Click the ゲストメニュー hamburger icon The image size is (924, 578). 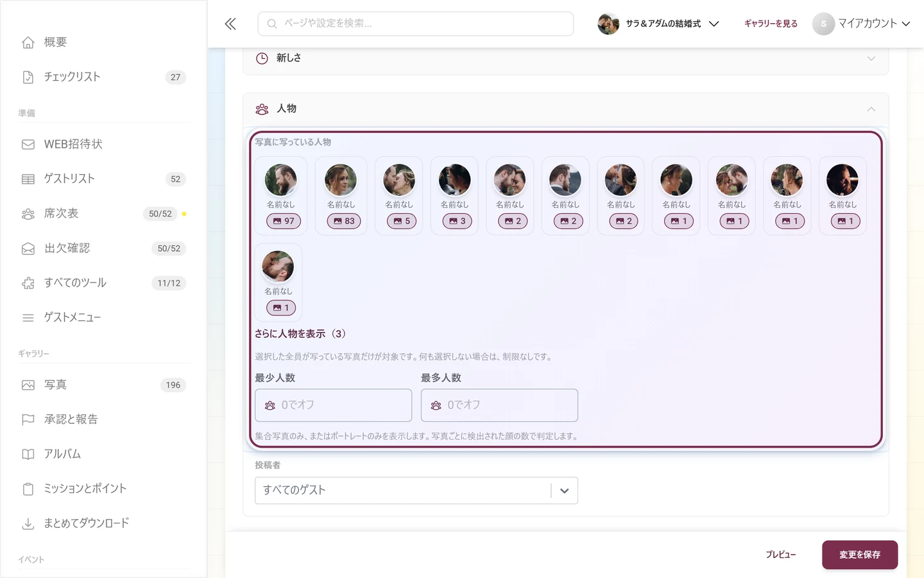tap(28, 318)
